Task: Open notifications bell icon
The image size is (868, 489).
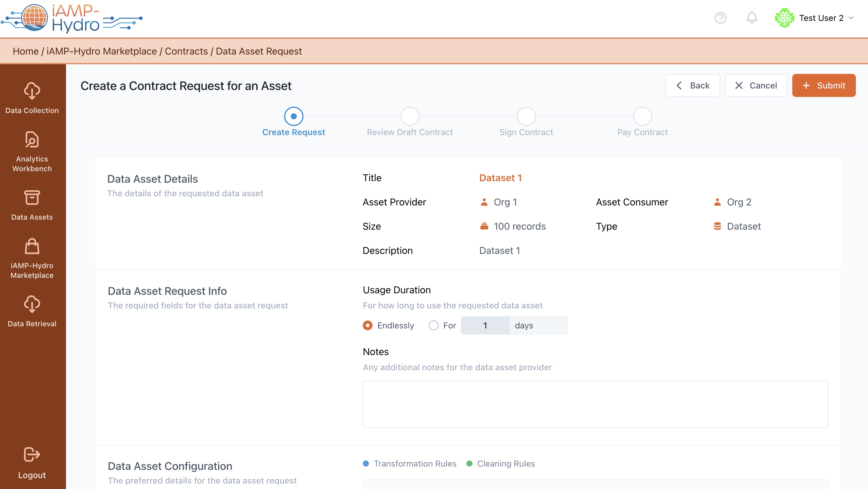Action: coord(751,18)
